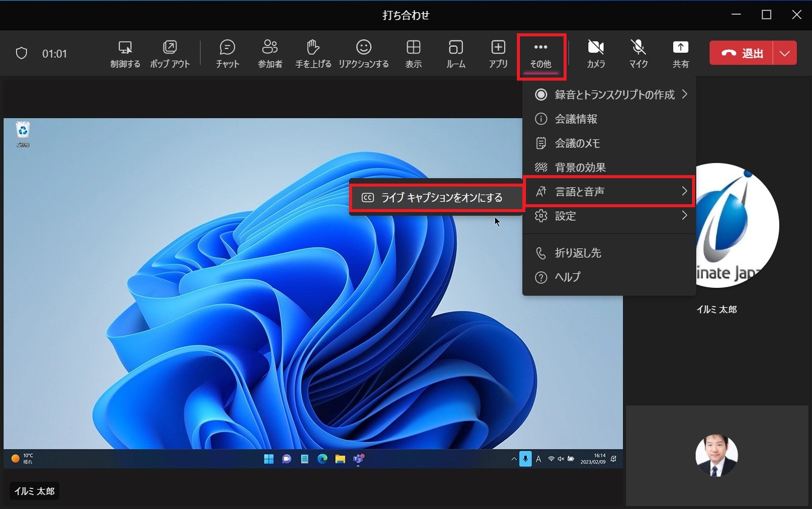Click the 10°C weather widget on the shared taskbar
The height and width of the screenshot is (509, 812).
tap(23, 459)
